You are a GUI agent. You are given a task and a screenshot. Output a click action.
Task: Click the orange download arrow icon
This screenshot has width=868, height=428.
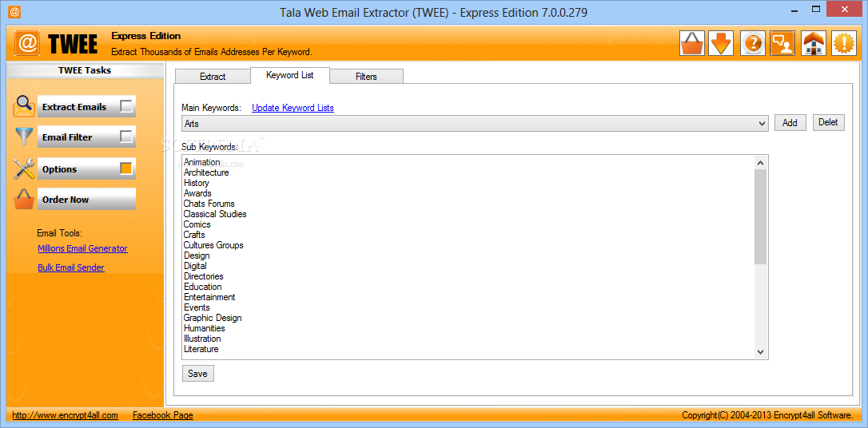coord(721,43)
